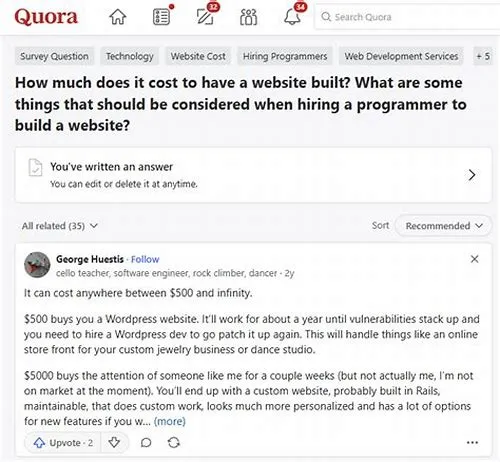
Task: Open the three-dot menu on the answer
Action: (x=472, y=443)
